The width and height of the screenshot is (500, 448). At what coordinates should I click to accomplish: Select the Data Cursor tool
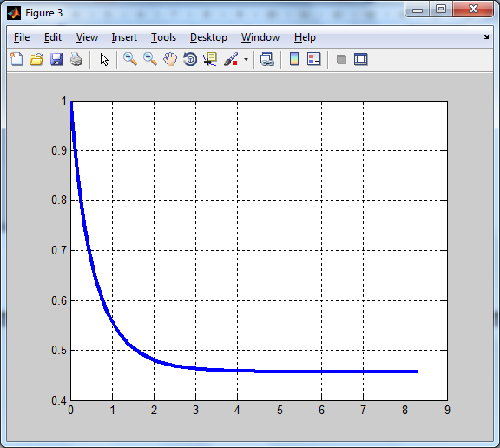click(x=210, y=59)
